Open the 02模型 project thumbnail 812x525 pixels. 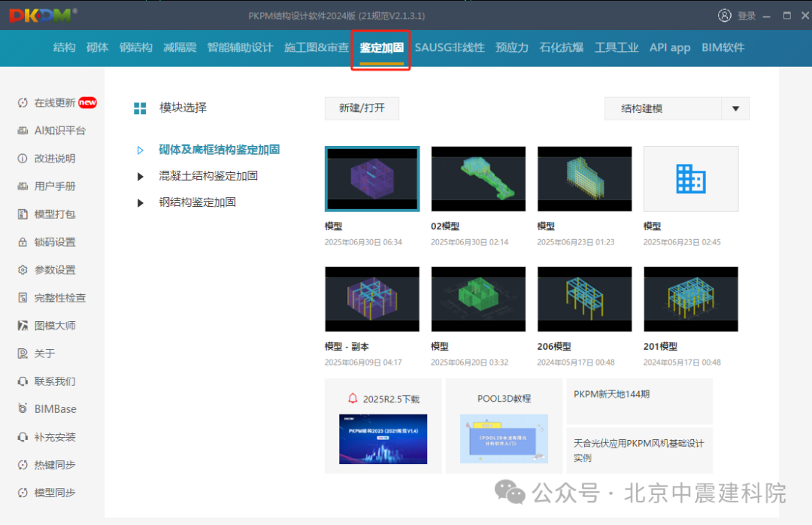pyautogui.click(x=478, y=178)
